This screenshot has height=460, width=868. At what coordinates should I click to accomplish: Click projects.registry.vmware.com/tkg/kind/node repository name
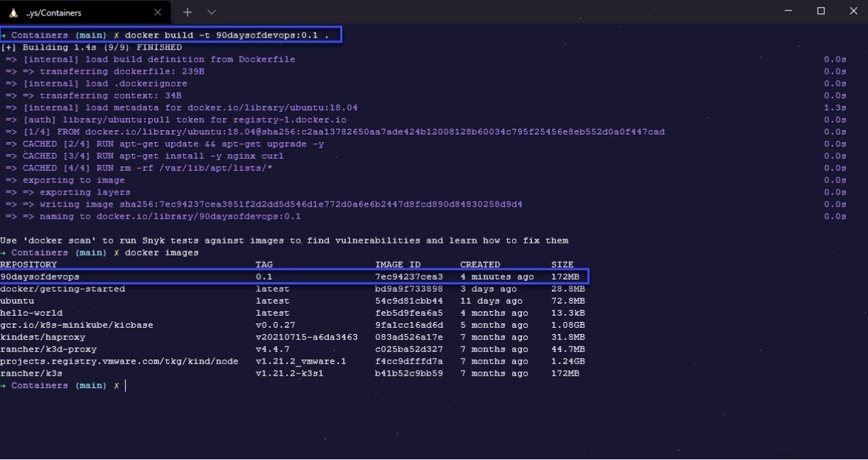[119, 361]
